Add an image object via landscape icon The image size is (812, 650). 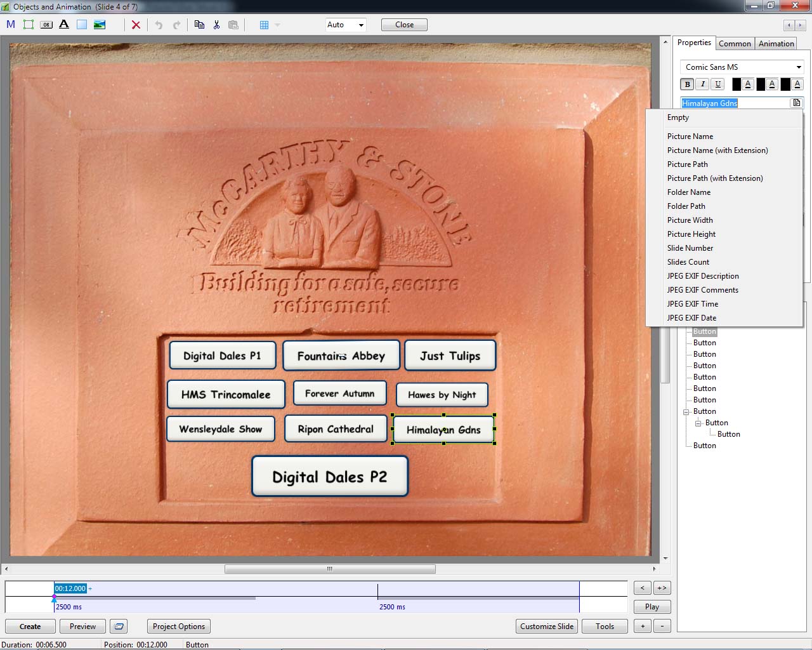[100, 25]
